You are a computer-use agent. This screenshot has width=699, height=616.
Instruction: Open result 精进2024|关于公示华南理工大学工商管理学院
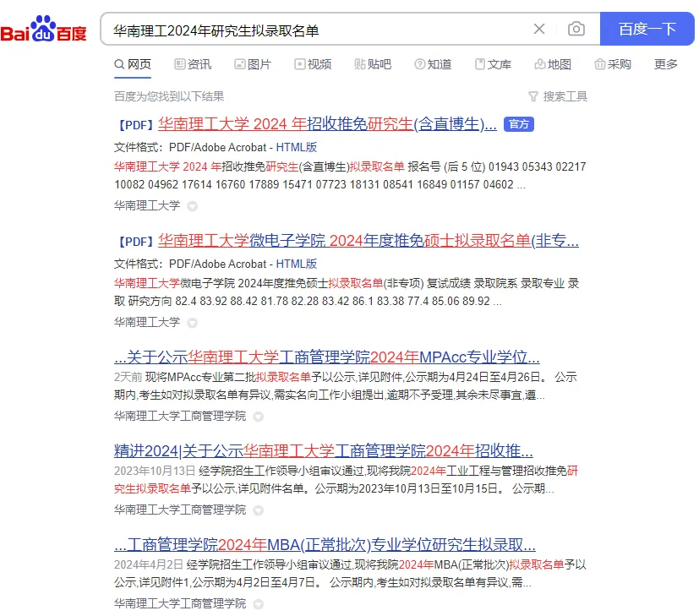tap(324, 451)
